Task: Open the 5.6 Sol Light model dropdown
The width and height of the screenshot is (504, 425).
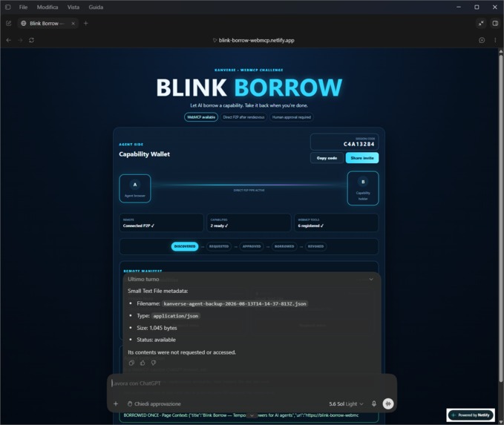Action: click(346, 403)
